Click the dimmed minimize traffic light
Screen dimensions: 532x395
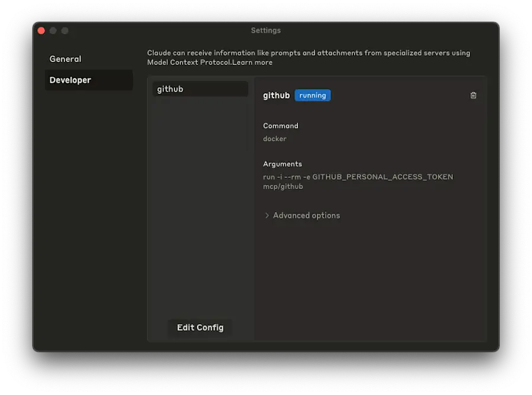pyautogui.click(x=53, y=30)
